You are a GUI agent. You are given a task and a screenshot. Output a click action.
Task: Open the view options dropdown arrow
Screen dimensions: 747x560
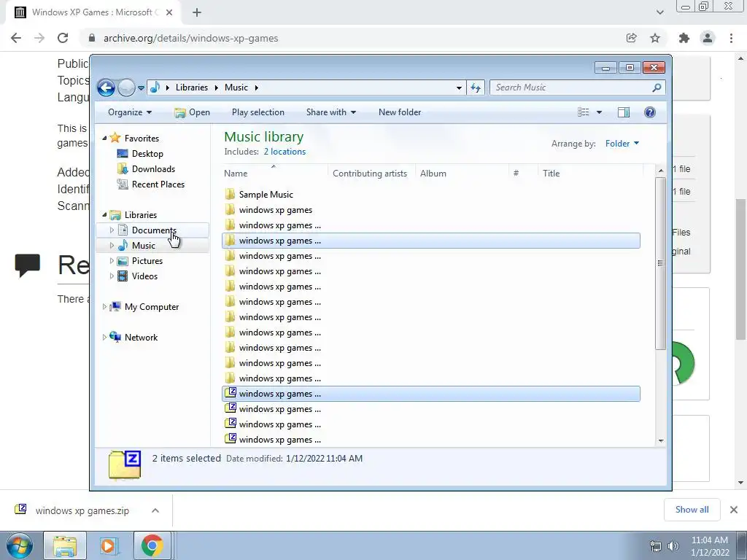(x=600, y=112)
